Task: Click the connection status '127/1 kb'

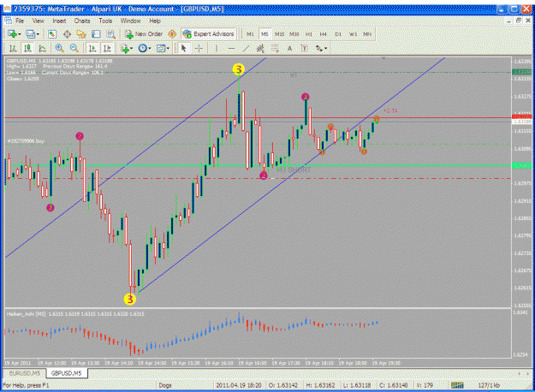Action: tap(488, 385)
